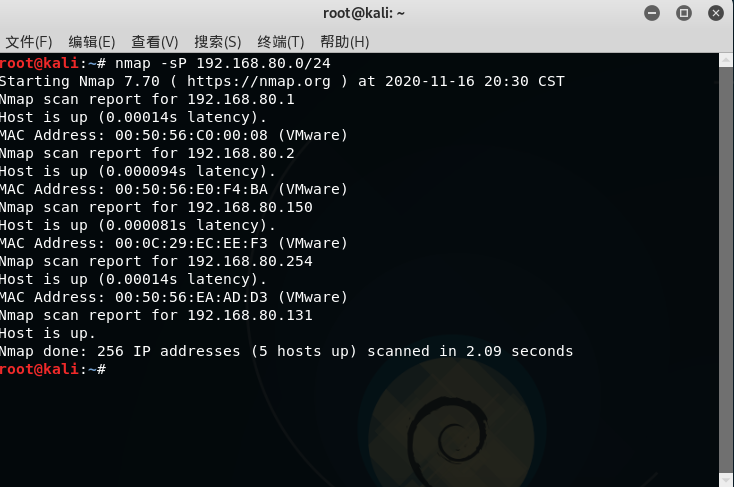This screenshot has width=734, height=487.
Task: Click the scrollbar up arrow
Action: coord(726,60)
